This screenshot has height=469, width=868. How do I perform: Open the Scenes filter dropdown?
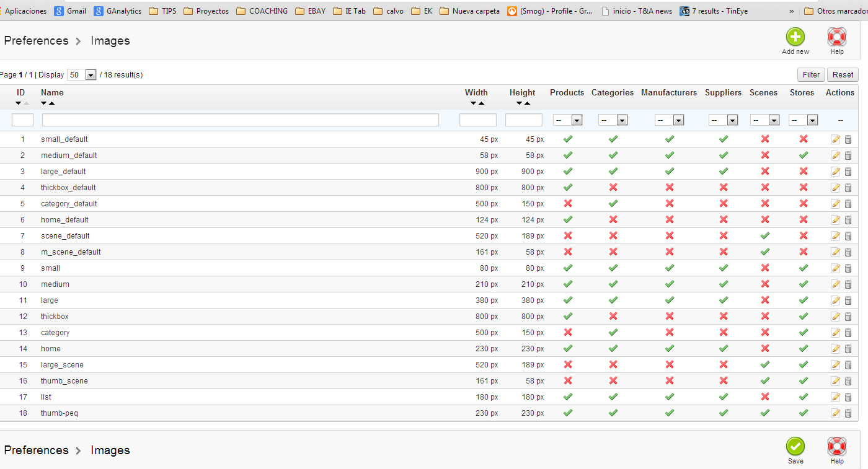point(765,120)
